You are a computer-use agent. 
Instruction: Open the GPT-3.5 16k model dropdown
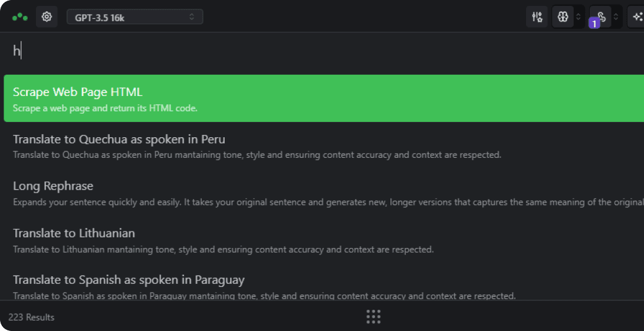[134, 17]
